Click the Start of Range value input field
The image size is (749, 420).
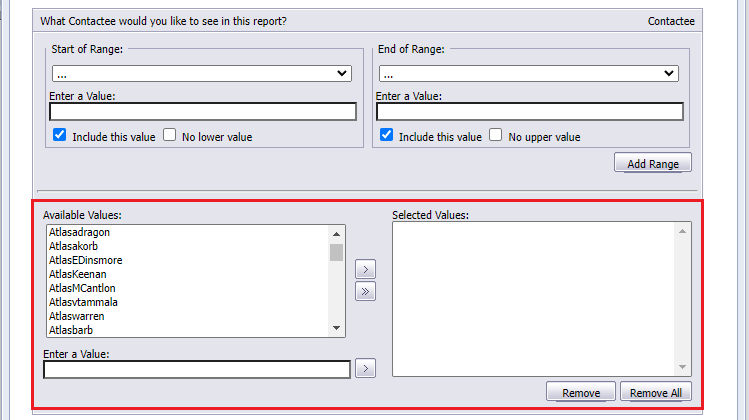(203, 112)
